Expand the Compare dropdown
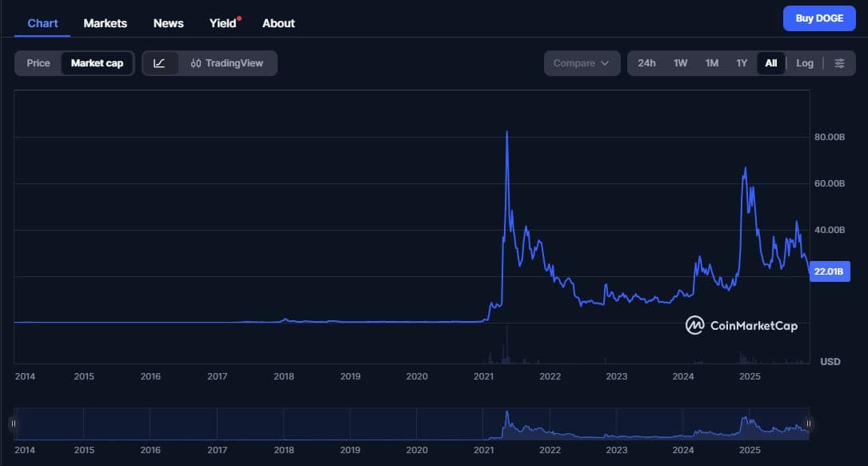 582,63
